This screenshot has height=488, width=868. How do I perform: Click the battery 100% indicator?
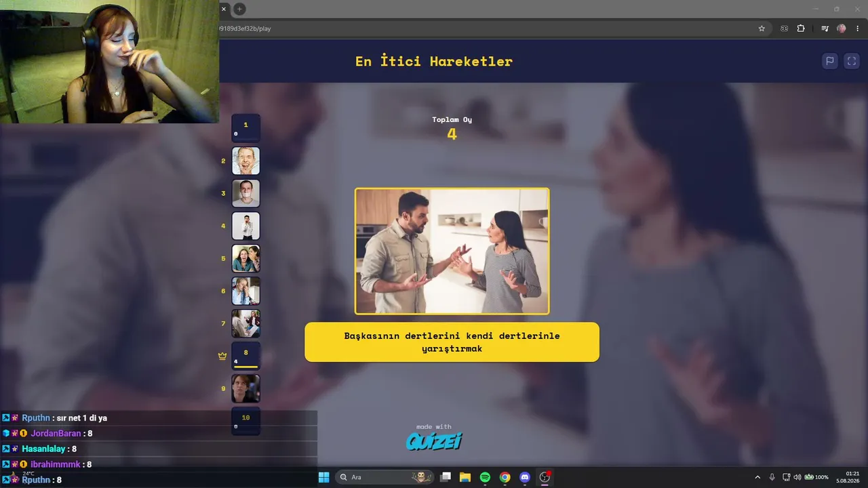816,477
